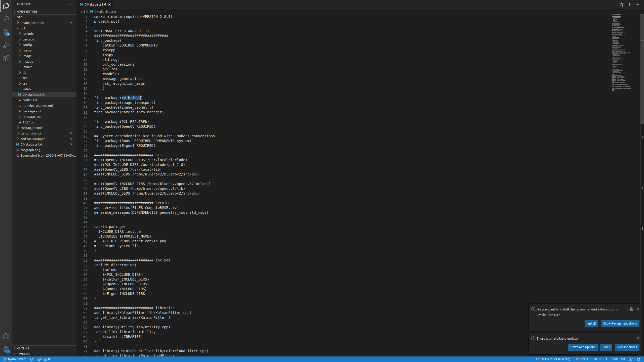Open package.xml in the explorer

(x=32, y=111)
